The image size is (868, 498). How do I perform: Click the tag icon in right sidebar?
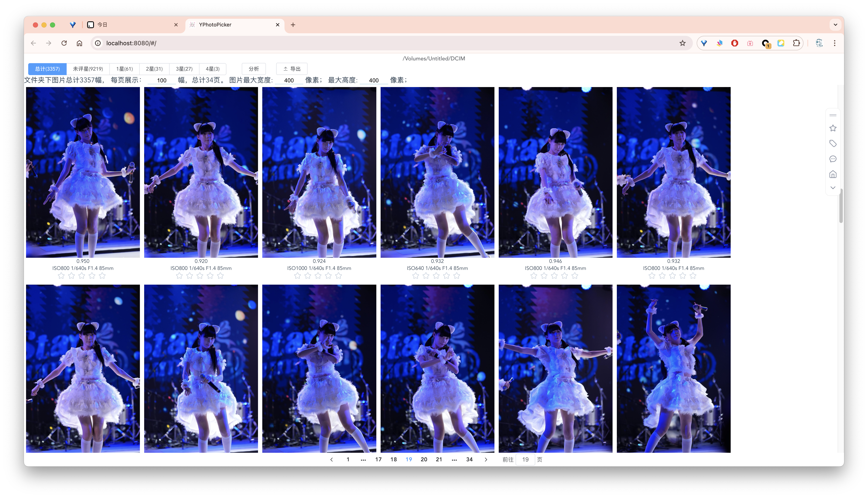pos(833,144)
